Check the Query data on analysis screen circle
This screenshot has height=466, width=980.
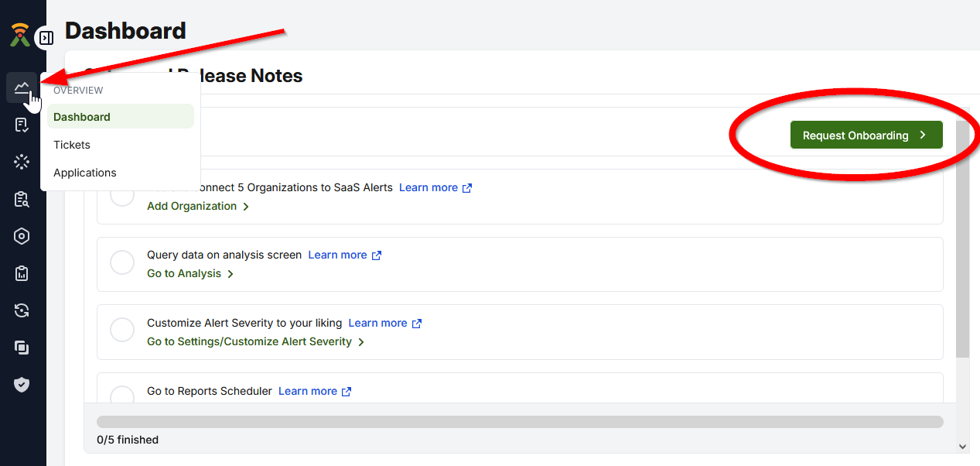121,262
